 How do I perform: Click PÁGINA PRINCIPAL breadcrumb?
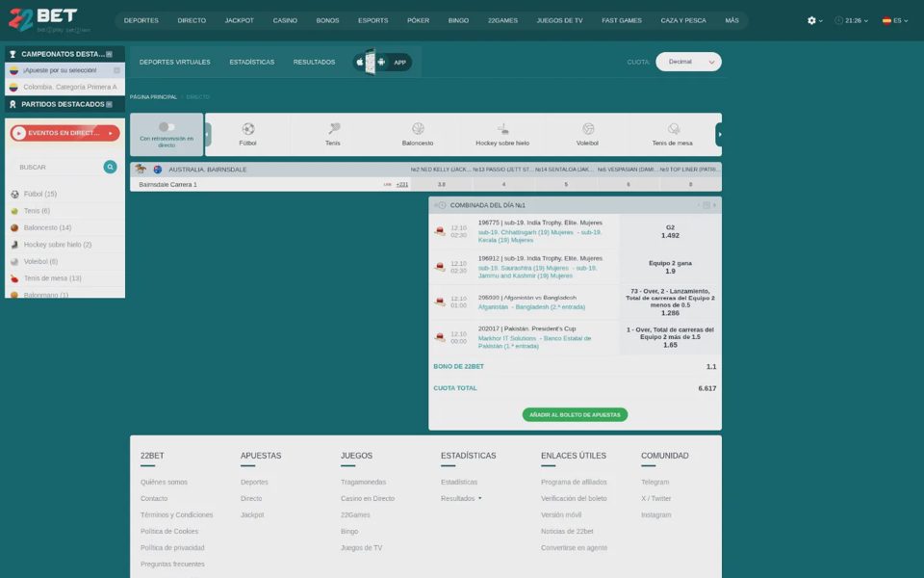[x=153, y=96]
